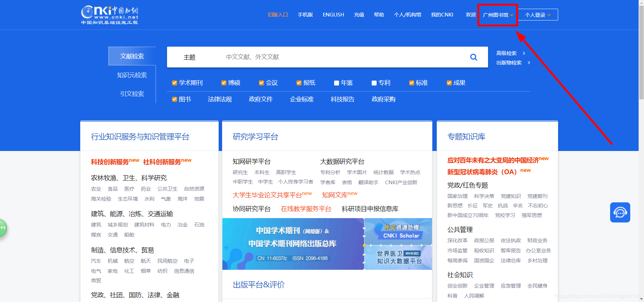Image resolution: width=644 pixels, height=302 pixels.
Task: Open the 个人登录 dropdown
Action: tap(538, 15)
